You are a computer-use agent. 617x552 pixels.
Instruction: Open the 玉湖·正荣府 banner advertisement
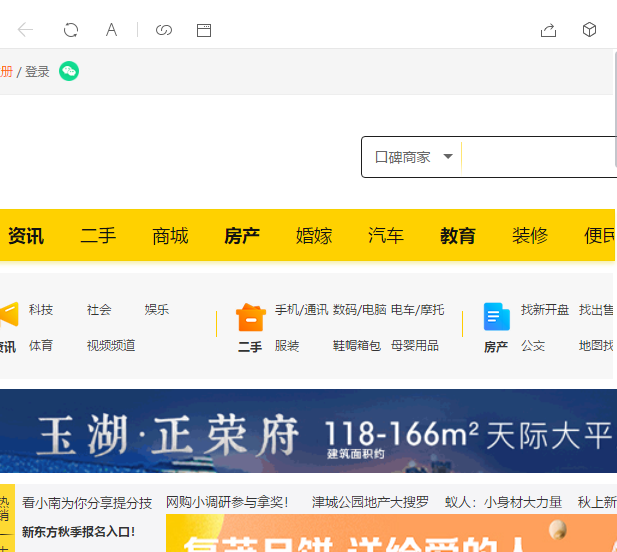tap(308, 431)
